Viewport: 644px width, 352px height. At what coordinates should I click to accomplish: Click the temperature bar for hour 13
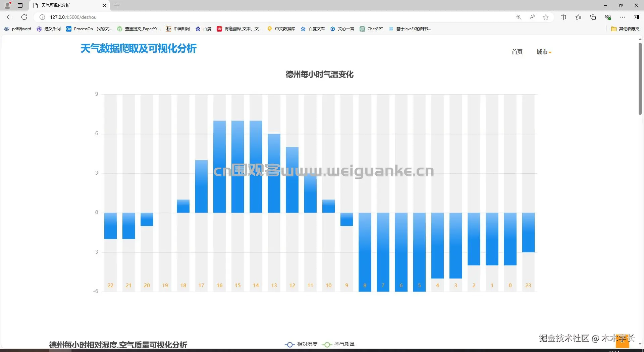pyautogui.click(x=274, y=173)
